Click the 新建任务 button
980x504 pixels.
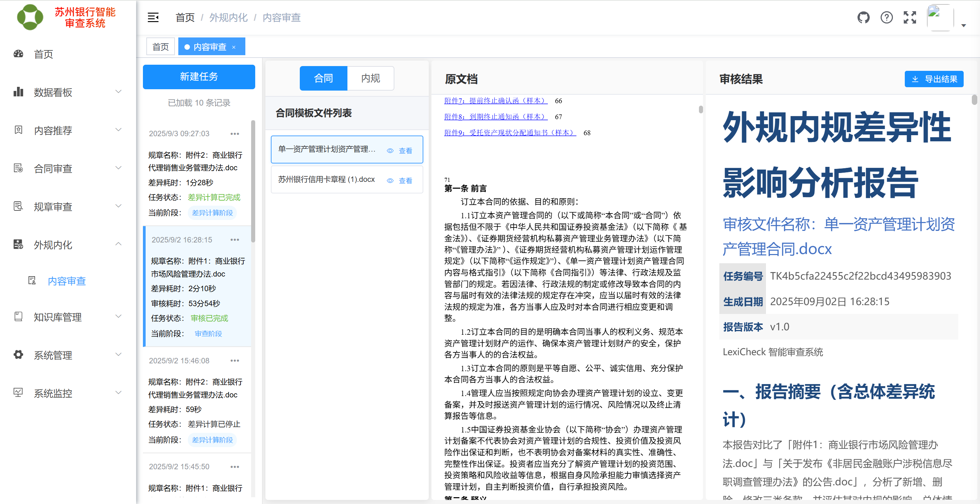[199, 77]
